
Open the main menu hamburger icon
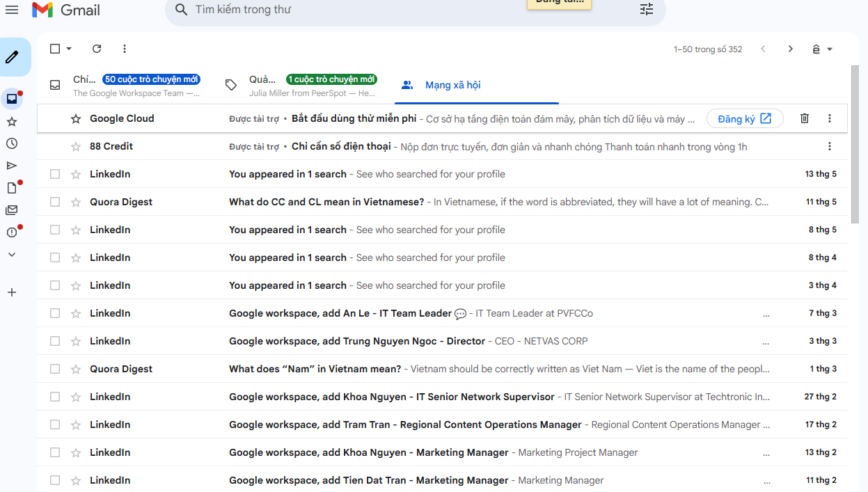[x=12, y=10]
